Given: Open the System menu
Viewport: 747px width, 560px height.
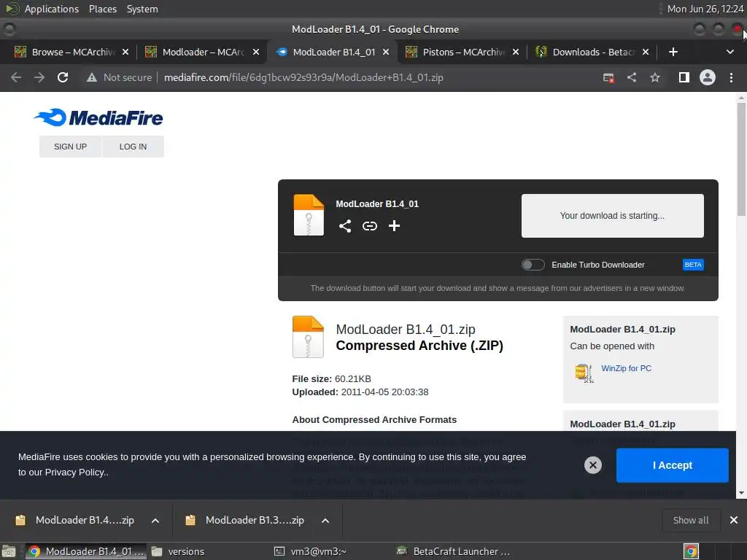Looking at the screenshot, I should coord(142,9).
